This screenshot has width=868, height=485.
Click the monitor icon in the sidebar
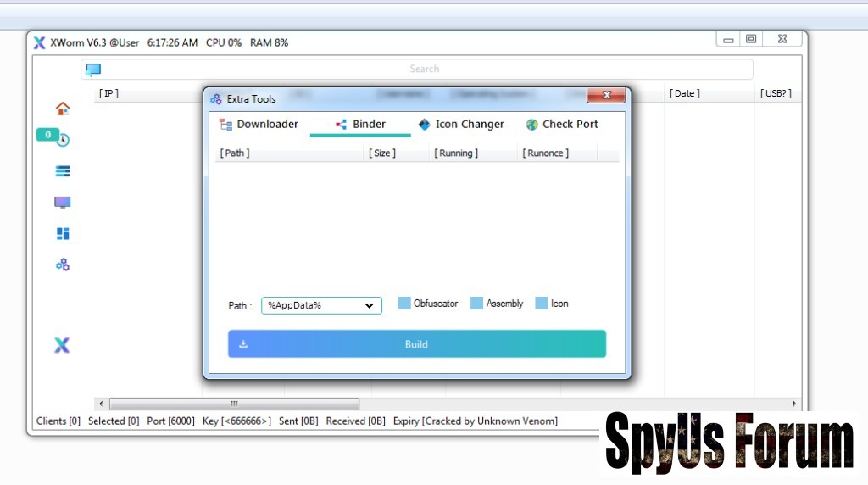coord(63,203)
